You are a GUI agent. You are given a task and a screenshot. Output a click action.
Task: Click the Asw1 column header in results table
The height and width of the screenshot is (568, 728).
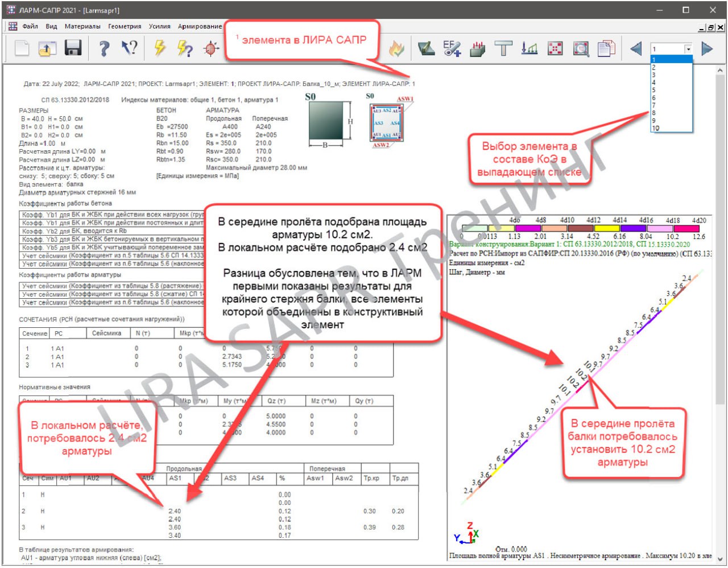[316, 479]
